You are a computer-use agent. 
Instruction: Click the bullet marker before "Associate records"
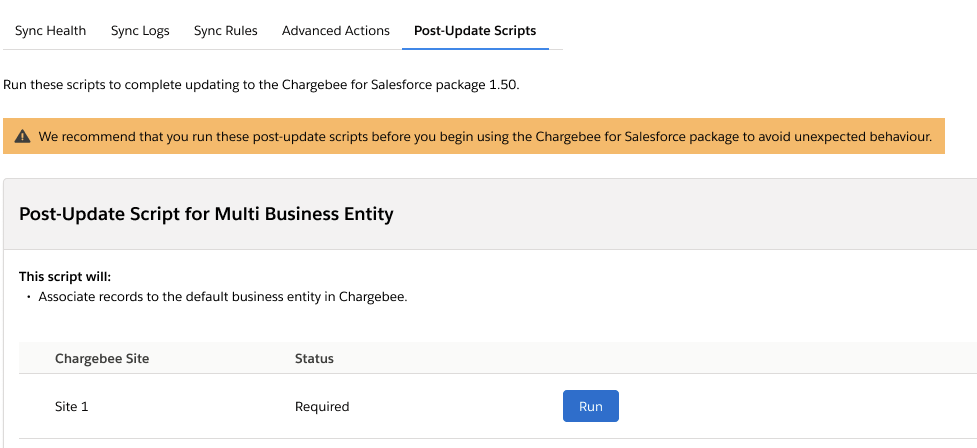point(29,298)
